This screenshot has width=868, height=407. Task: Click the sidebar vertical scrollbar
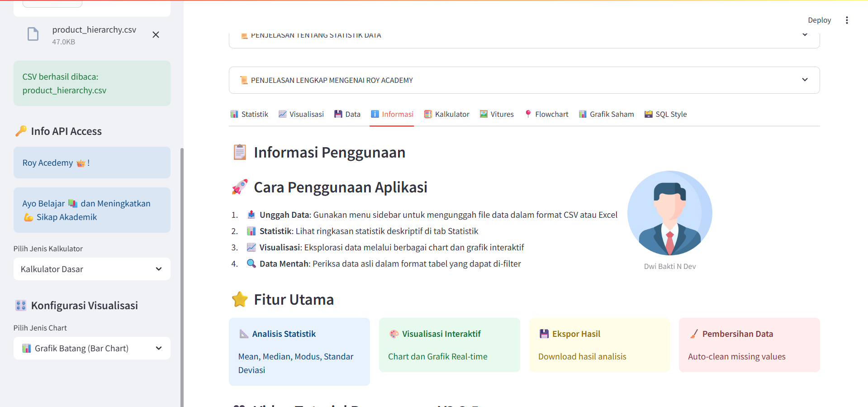pos(182,272)
